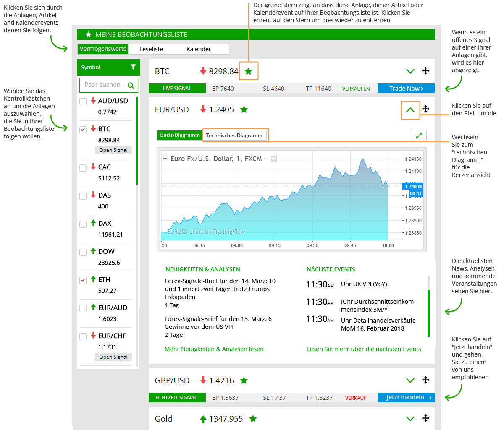The width and height of the screenshot is (504, 430).
Task: Click the search magnifier in Paar suchen
Action: (131, 85)
